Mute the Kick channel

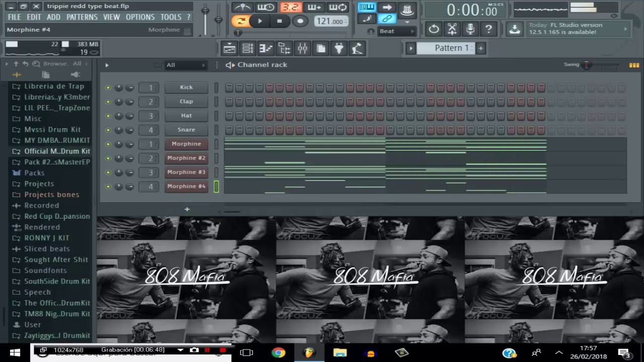click(x=108, y=87)
